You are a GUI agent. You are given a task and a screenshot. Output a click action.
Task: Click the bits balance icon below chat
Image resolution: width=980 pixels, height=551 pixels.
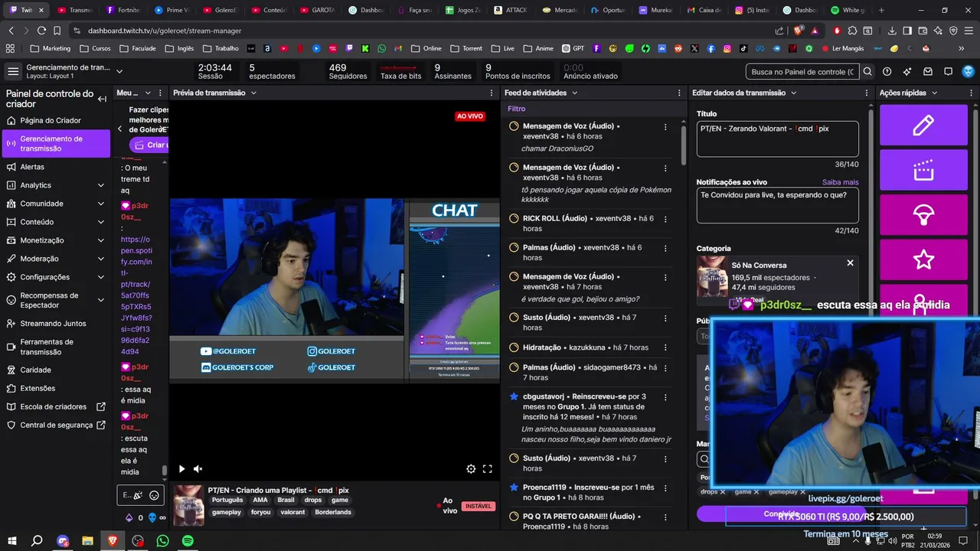[x=129, y=518]
